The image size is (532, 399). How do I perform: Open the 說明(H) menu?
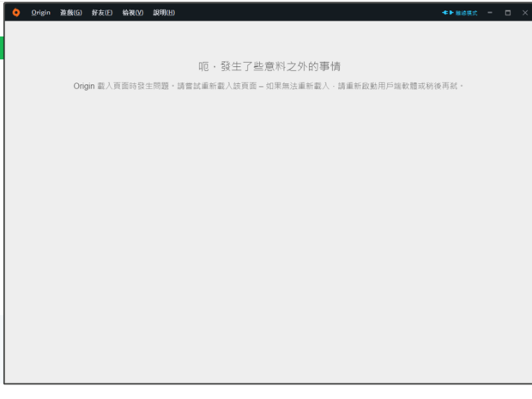click(164, 13)
